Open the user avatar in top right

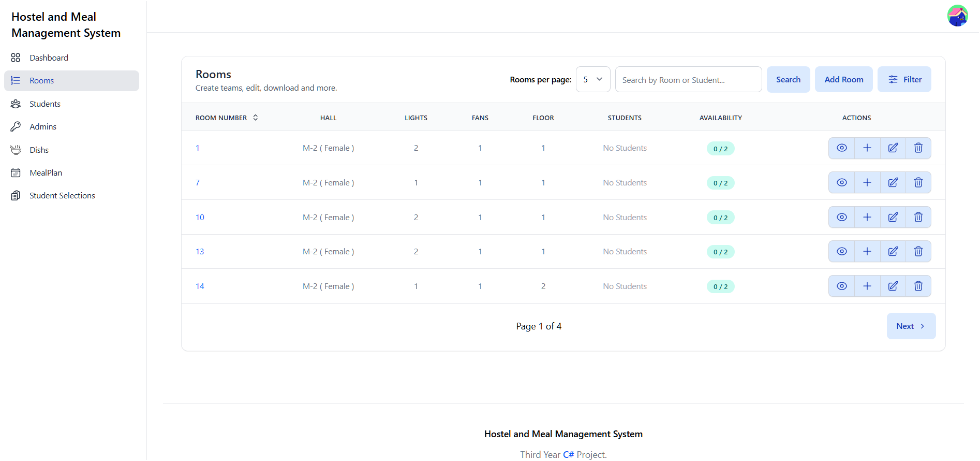[x=957, y=16]
